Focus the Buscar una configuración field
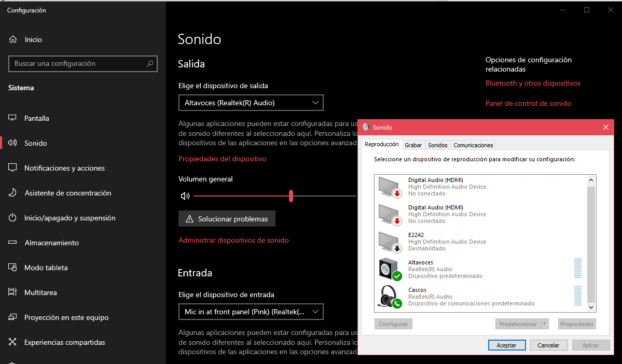Viewport: 622px width, 364px height. coord(83,63)
